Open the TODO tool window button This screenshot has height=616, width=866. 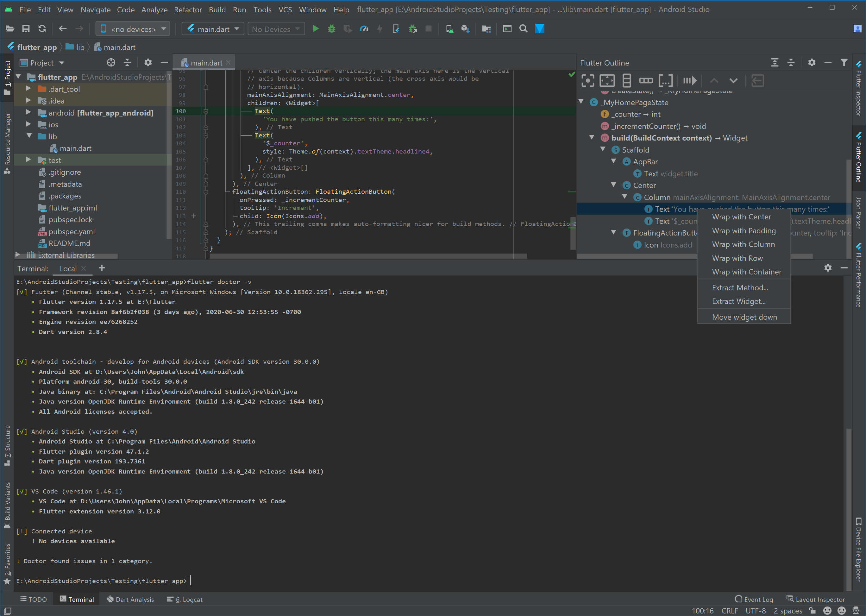click(34, 599)
